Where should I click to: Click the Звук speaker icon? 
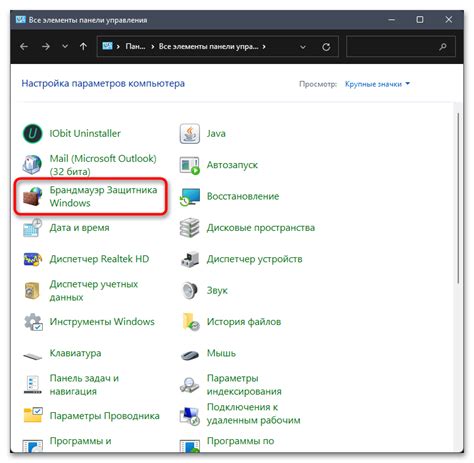(x=190, y=290)
